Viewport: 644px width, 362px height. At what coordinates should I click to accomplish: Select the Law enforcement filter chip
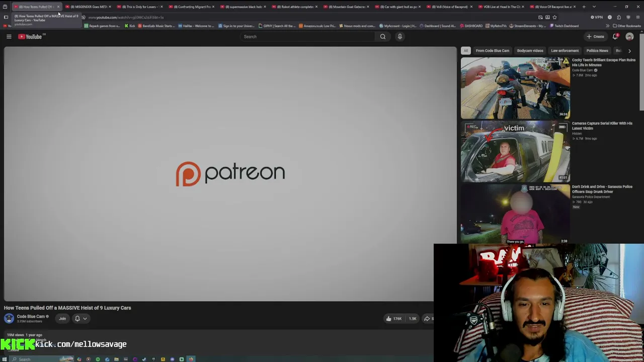click(x=565, y=51)
